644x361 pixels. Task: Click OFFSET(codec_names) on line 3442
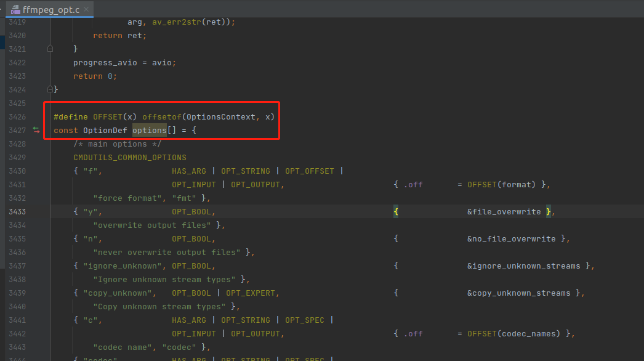(x=515, y=333)
